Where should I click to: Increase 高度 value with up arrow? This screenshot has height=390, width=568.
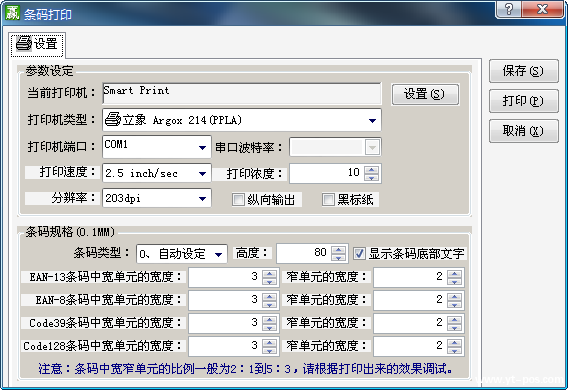[x=338, y=249]
